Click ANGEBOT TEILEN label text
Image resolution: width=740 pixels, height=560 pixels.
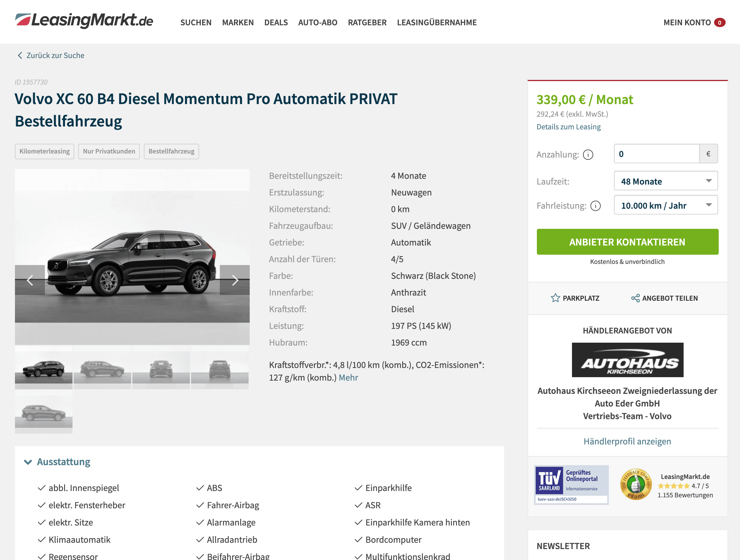(670, 298)
